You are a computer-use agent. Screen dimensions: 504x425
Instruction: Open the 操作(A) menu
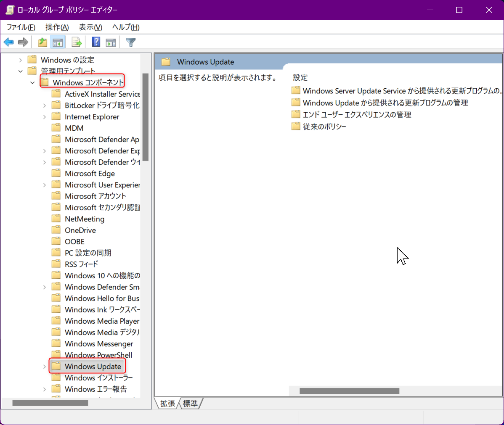tap(57, 27)
